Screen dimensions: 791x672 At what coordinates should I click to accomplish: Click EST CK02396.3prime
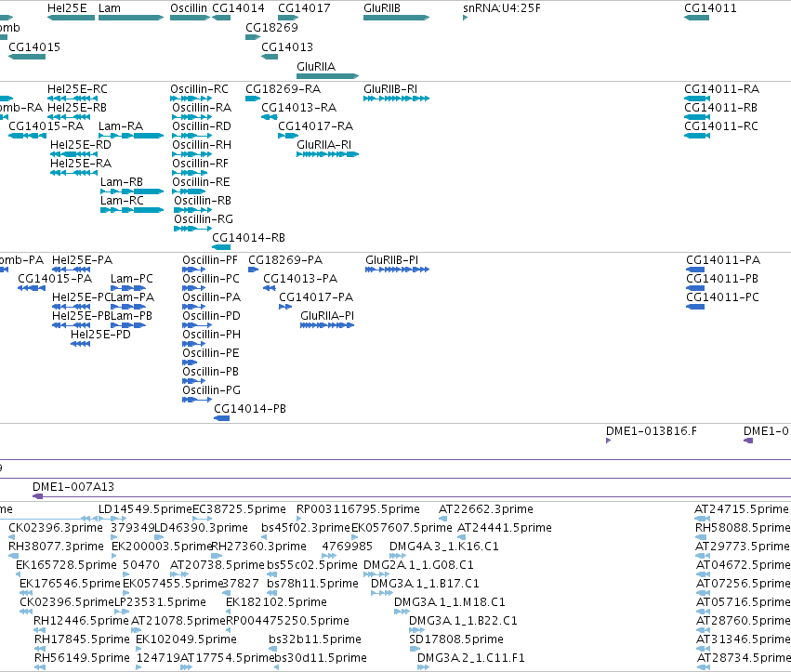pyautogui.click(x=56, y=528)
